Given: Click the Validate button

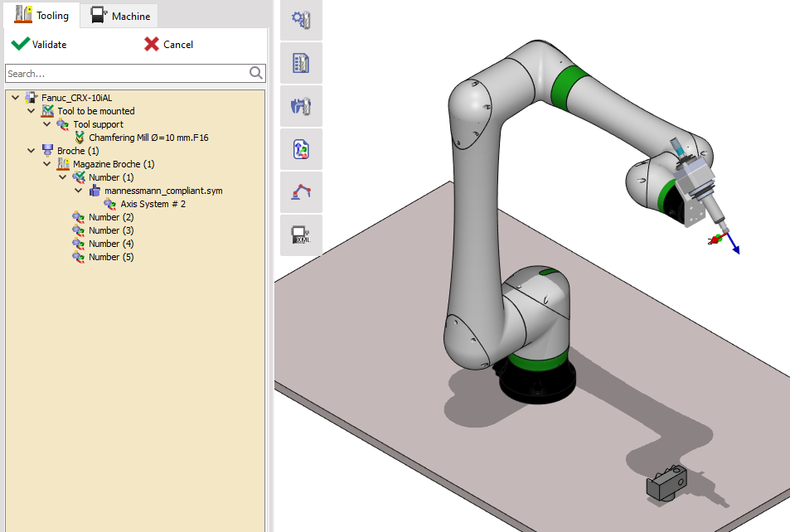Looking at the screenshot, I should coord(39,44).
